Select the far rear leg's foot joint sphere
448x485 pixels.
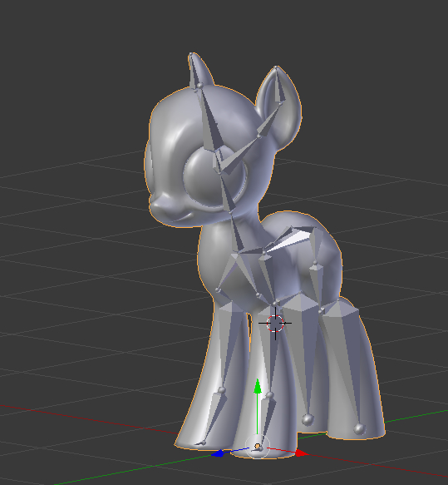[308, 420]
